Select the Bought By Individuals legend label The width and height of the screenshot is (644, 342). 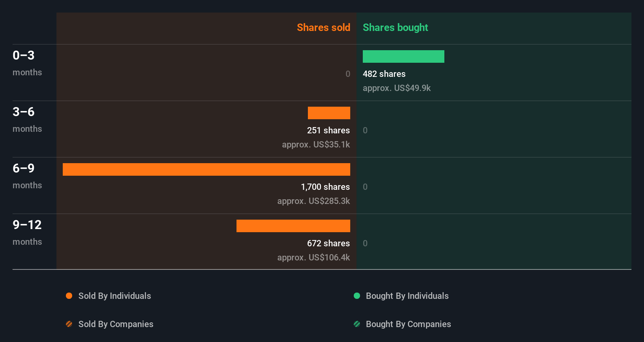point(407,296)
